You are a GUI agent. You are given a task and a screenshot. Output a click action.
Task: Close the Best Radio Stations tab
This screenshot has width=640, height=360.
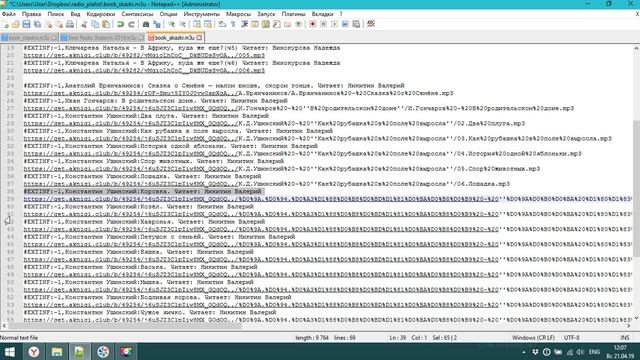141,38
